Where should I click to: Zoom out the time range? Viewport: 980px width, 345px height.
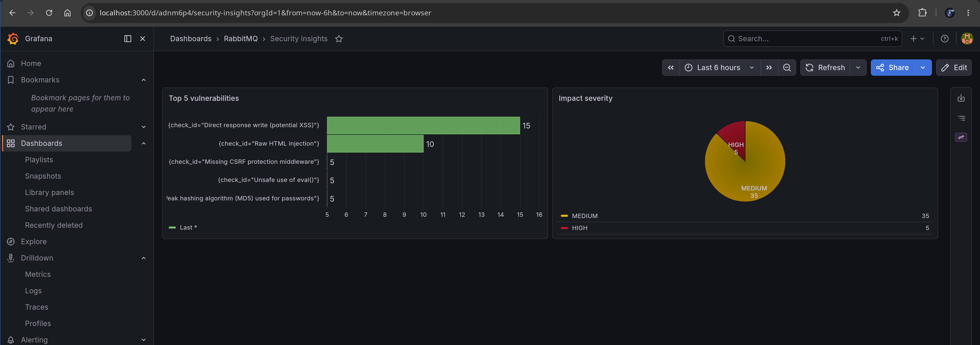click(x=787, y=67)
